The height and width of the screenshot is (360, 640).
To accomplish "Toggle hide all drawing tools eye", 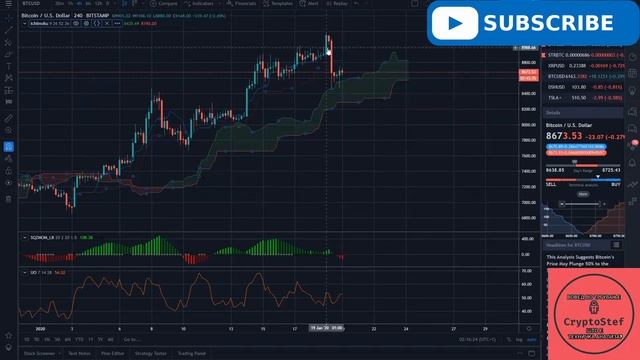I will [x=9, y=183].
